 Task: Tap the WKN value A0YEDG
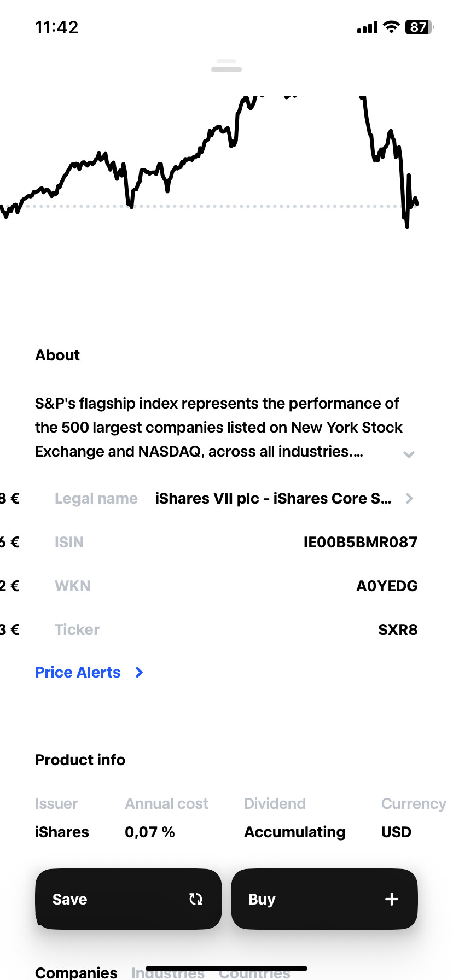(387, 586)
